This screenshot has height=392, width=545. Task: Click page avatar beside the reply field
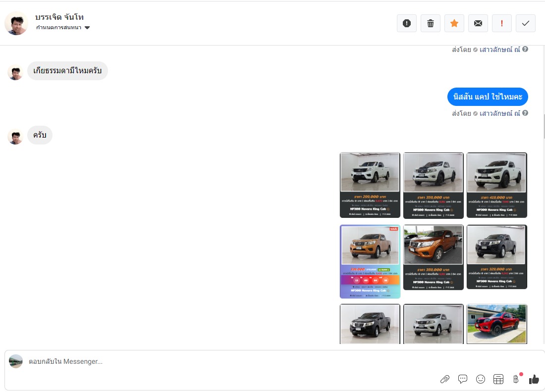tap(16, 361)
